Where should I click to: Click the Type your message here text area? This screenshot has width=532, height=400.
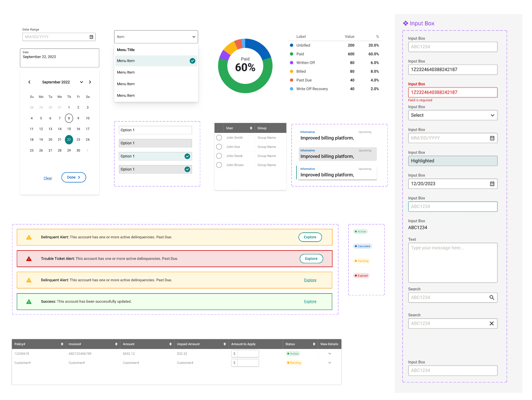453,263
